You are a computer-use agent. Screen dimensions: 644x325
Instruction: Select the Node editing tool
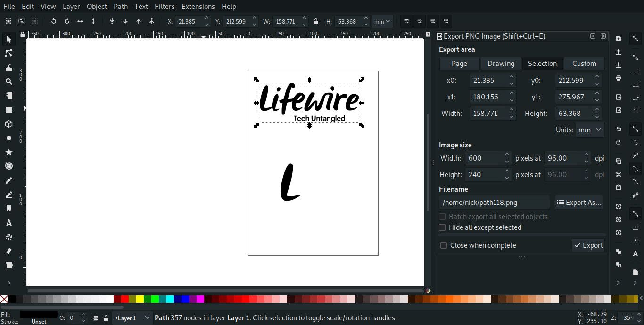pyautogui.click(x=8, y=52)
